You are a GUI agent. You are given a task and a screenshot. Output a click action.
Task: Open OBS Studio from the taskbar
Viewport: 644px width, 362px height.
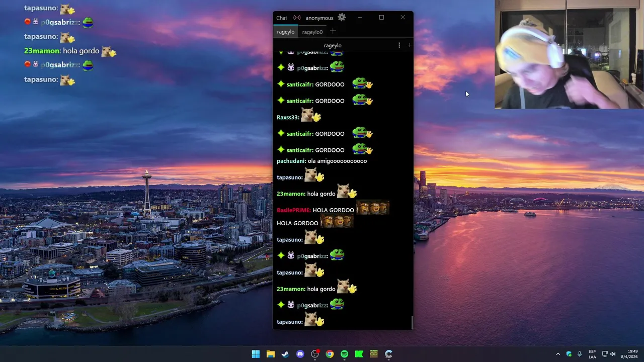[315, 354]
